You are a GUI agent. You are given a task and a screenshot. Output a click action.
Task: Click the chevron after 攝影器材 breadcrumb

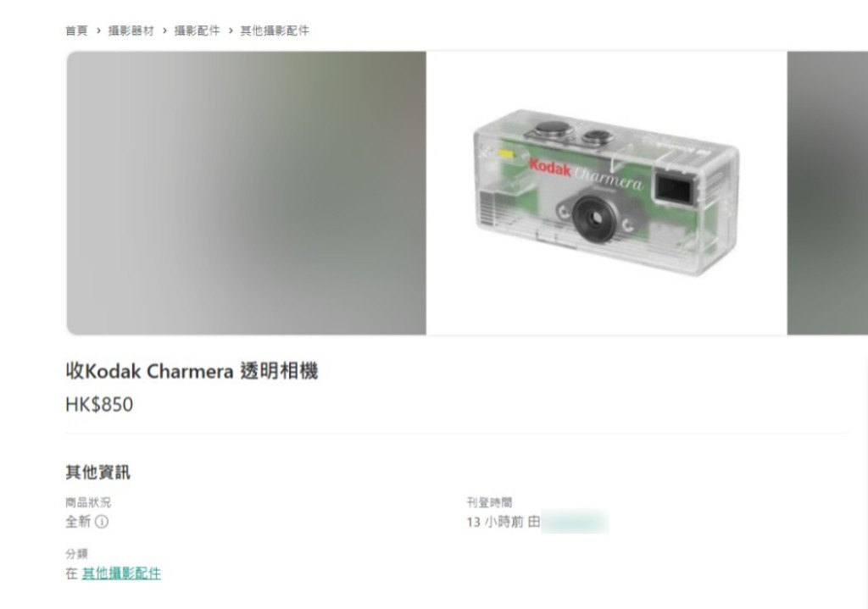[x=164, y=31]
